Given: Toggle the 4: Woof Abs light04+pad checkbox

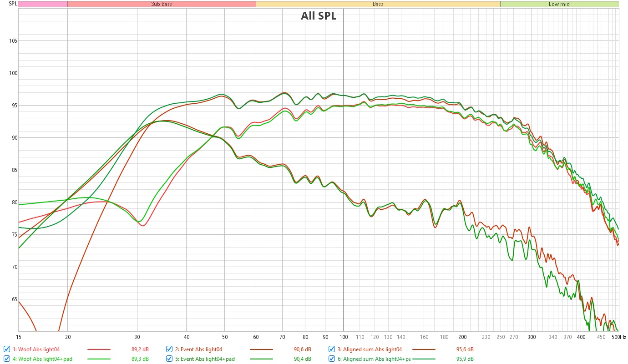Looking at the screenshot, I should [x=6, y=359].
